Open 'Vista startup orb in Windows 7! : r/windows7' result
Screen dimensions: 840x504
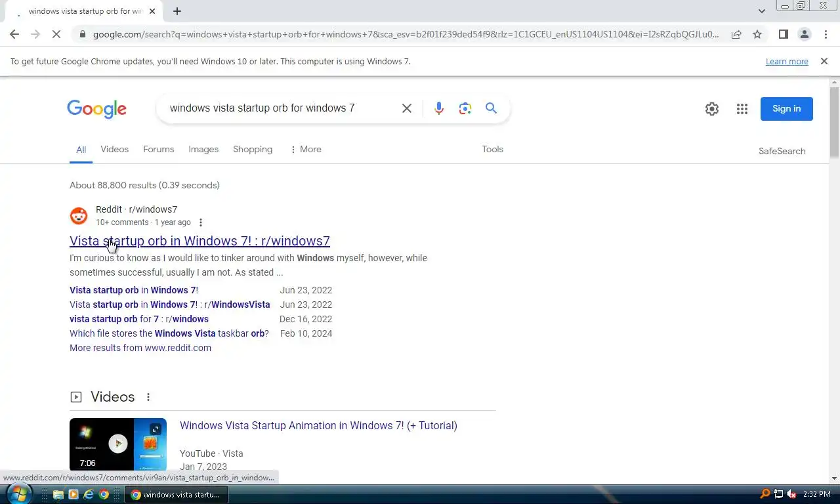click(x=199, y=241)
